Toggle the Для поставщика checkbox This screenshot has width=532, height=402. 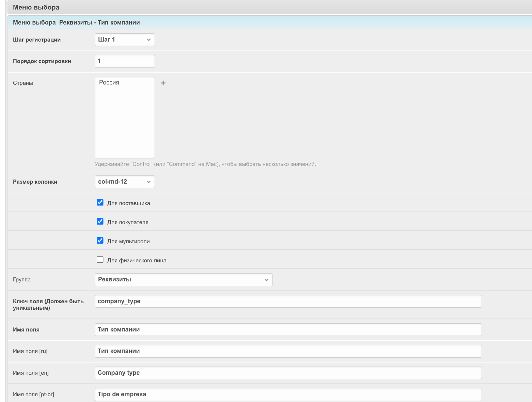[100, 202]
